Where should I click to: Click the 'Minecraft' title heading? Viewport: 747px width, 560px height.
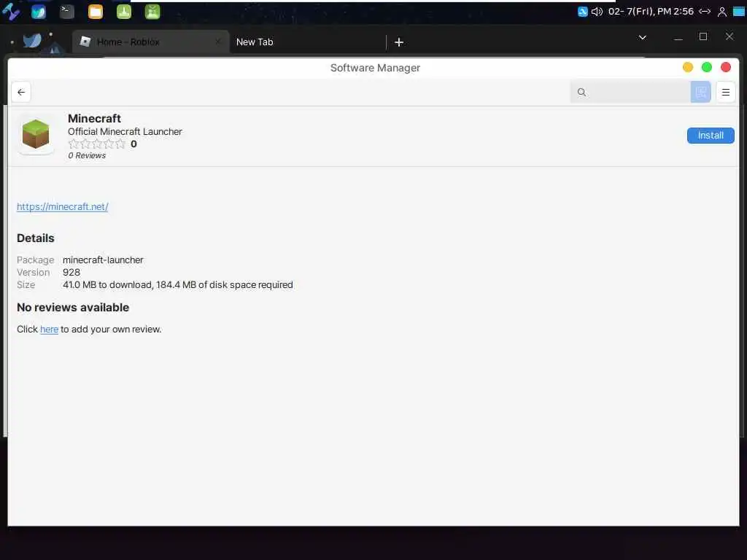coord(94,119)
